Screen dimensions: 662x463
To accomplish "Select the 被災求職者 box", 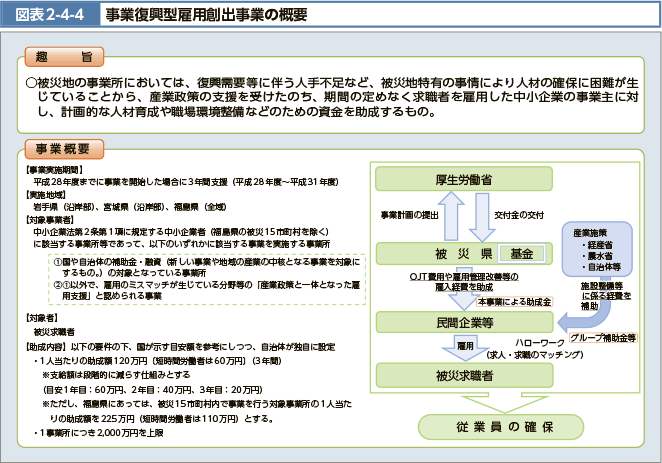I will tap(463, 376).
